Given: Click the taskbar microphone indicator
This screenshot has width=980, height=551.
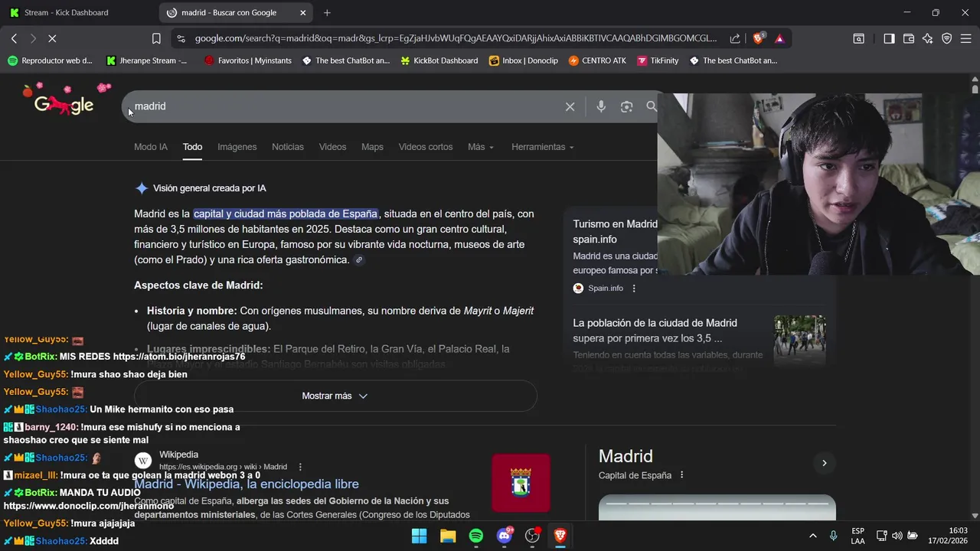Looking at the screenshot, I should click(833, 536).
